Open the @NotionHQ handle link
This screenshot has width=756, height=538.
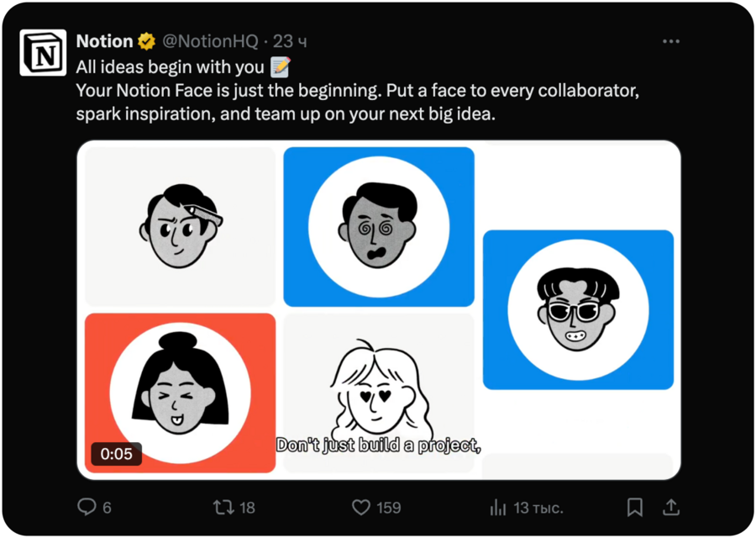(x=210, y=41)
